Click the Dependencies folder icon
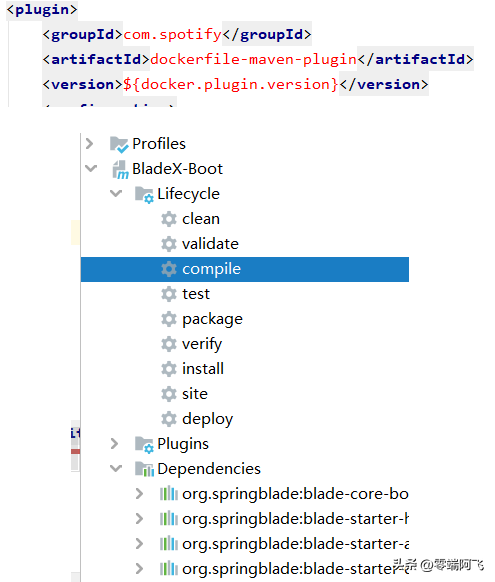The image size is (495, 582). pyautogui.click(x=144, y=470)
